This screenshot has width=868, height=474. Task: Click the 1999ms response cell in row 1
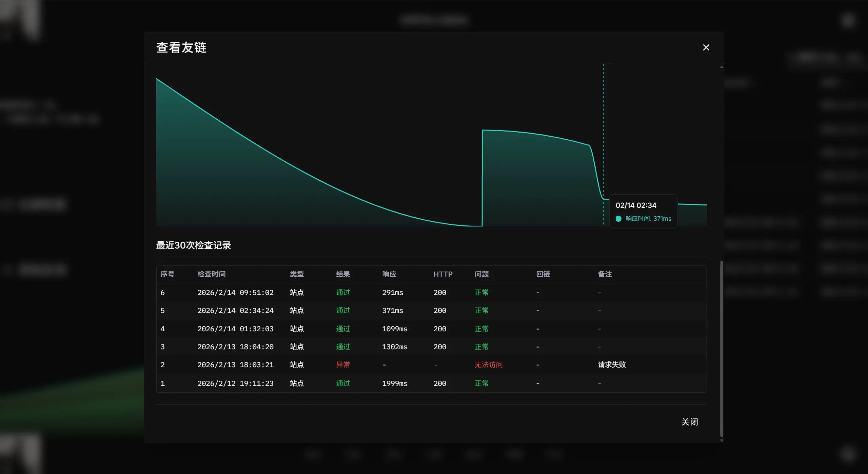click(395, 383)
